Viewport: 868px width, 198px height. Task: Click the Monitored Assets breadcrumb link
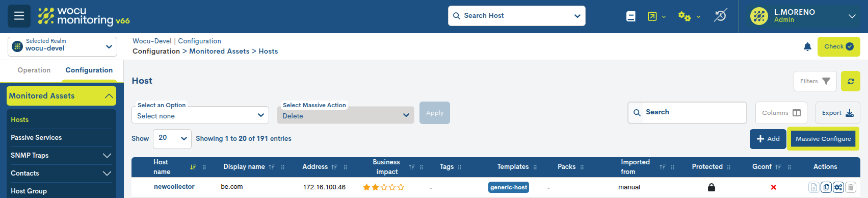[219, 51]
